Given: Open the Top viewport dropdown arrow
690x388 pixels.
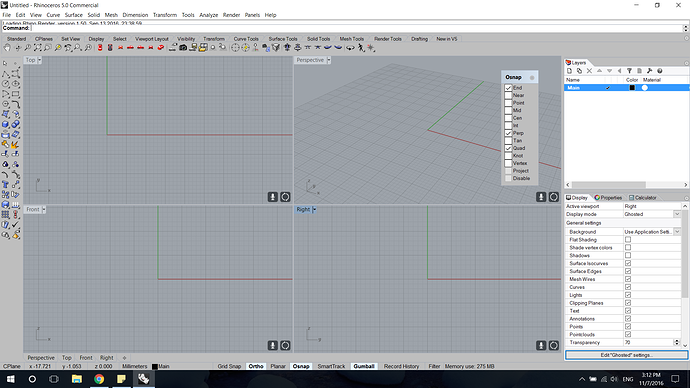Looking at the screenshot, I should [x=40, y=60].
